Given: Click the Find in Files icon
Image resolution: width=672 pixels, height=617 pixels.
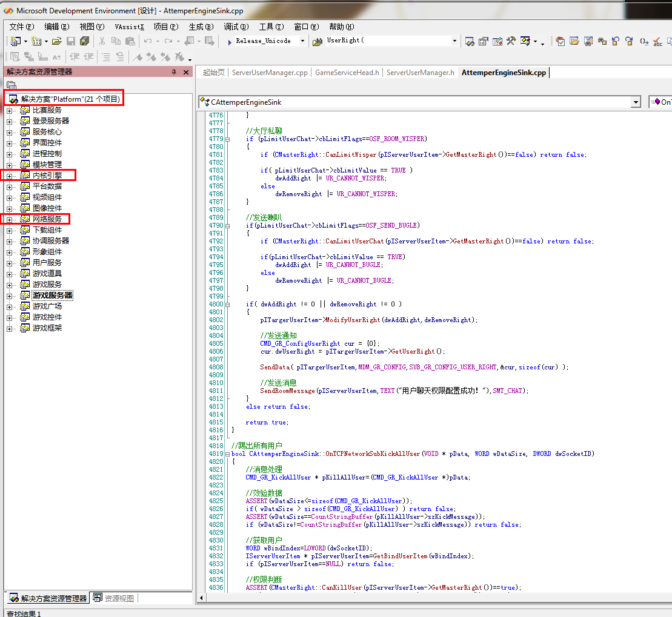Looking at the screenshot, I should pyautogui.click(x=317, y=41).
